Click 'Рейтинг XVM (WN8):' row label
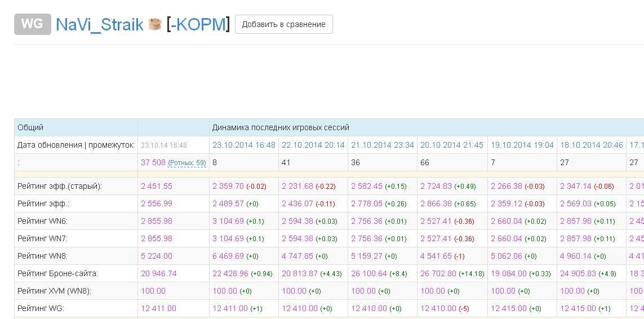This screenshot has height=319, width=644. point(54,291)
